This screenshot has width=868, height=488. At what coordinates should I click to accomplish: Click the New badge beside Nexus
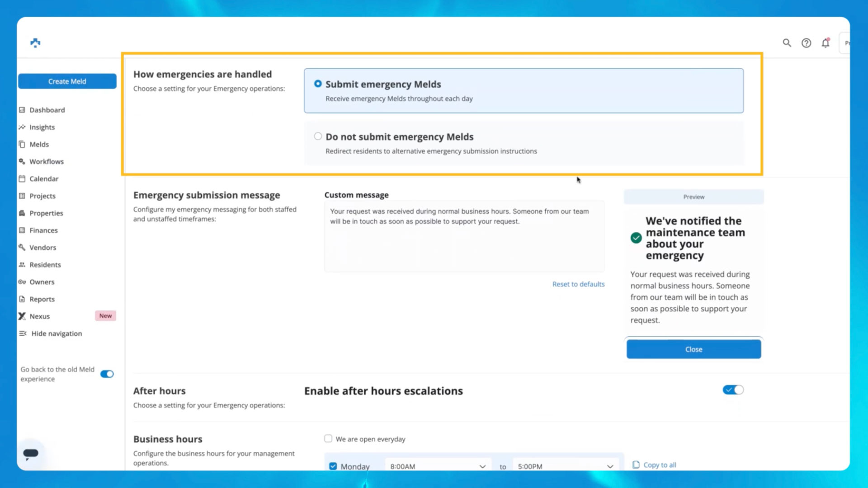pyautogui.click(x=105, y=316)
